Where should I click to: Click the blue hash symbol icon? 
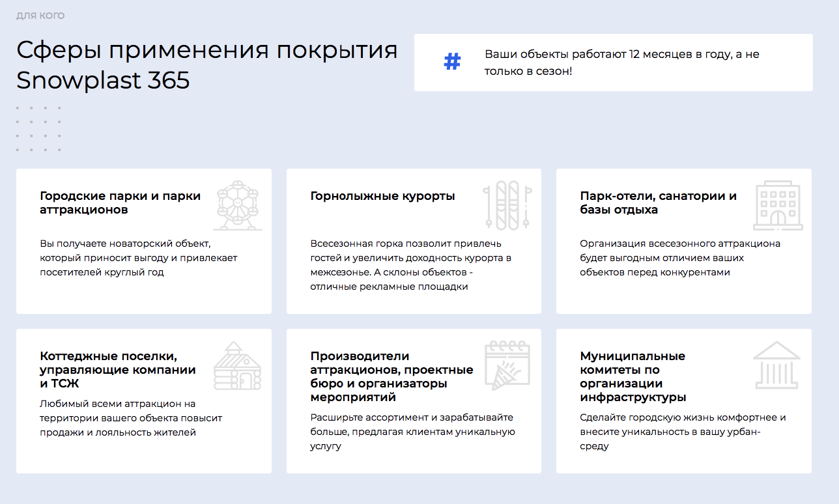pyautogui.click(x=452, y=63)
